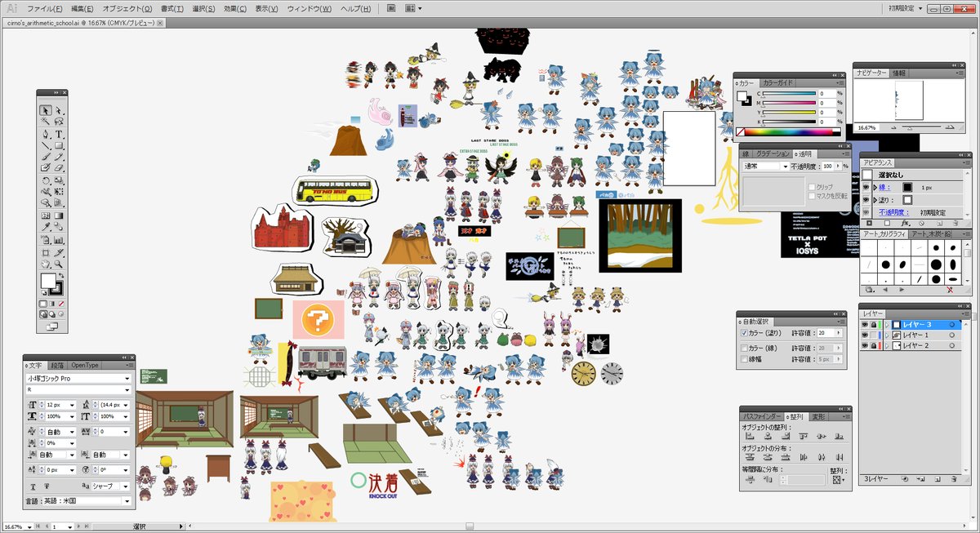The image size is (980, 533).
Task: Select the Direct Selection tool
Action: [x=59, y=110]
